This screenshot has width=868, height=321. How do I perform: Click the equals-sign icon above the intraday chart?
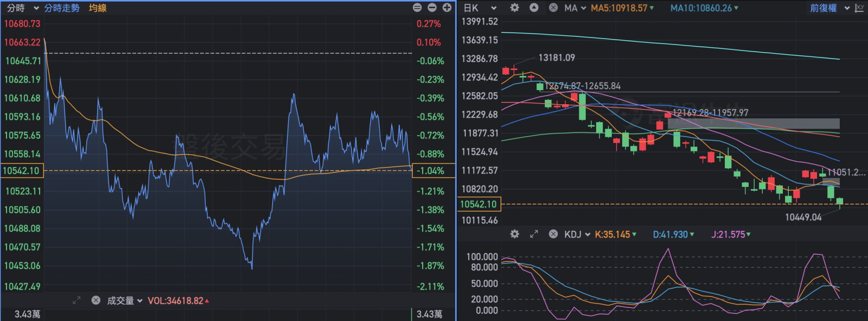click(x=417, y=8)
